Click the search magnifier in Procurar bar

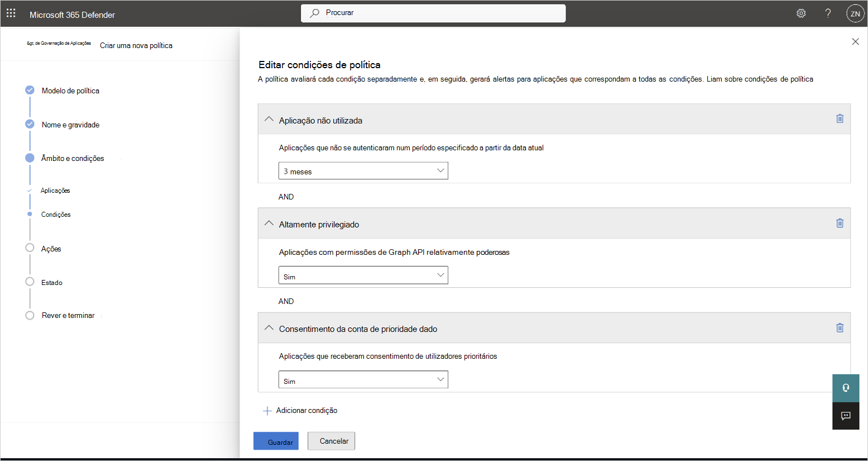[x=314, y=13]
